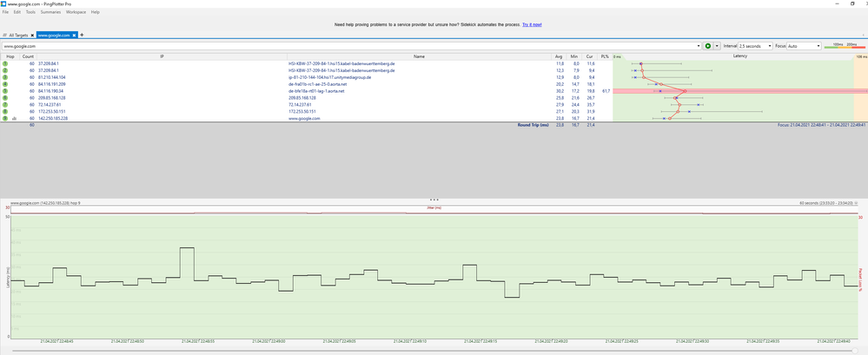
Task: Toggle the timeline graph icon on hop 9
Action: (x=15, y=118)
